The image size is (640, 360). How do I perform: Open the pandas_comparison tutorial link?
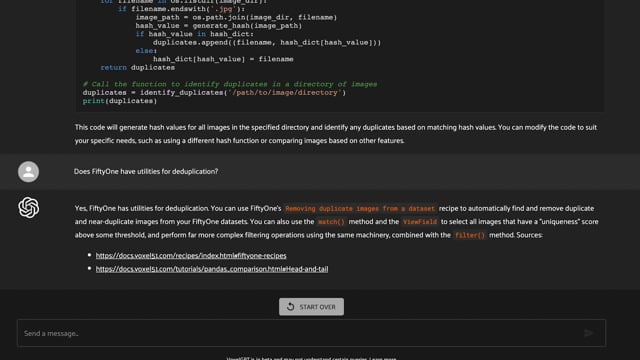coord(212,269)
